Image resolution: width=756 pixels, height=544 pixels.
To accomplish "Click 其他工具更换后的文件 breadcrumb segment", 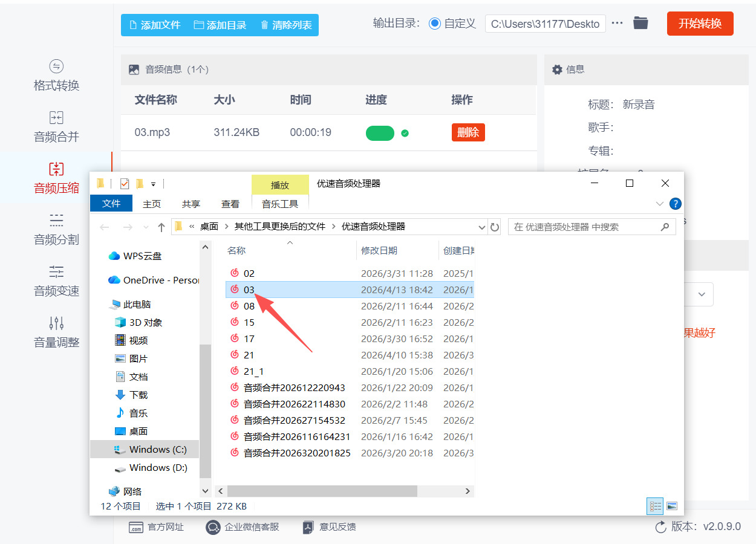I will (280, 227).
